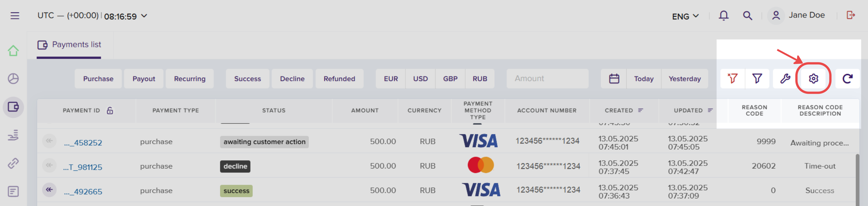
Task: Toggle the Payment ID lock icon
Action: [x=110, y=111]
